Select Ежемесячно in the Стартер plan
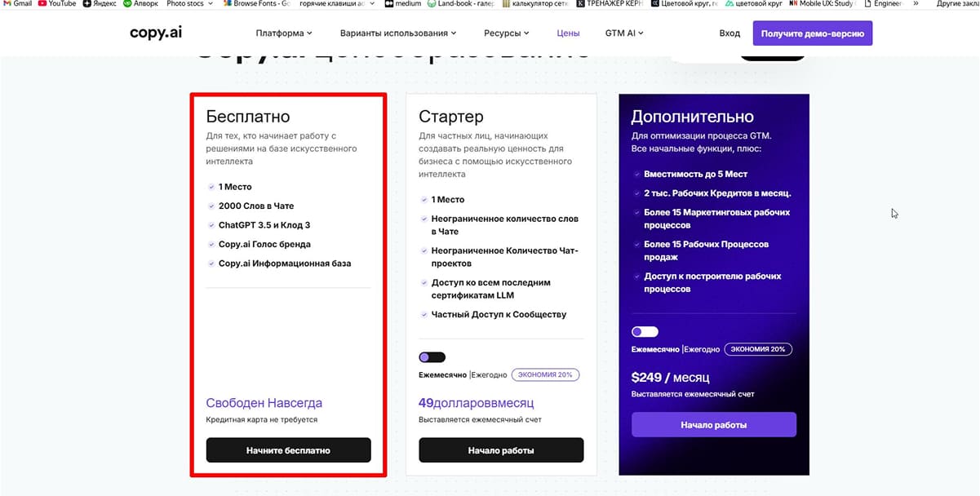Screen dimensions: 980x496 click(443, 375)
